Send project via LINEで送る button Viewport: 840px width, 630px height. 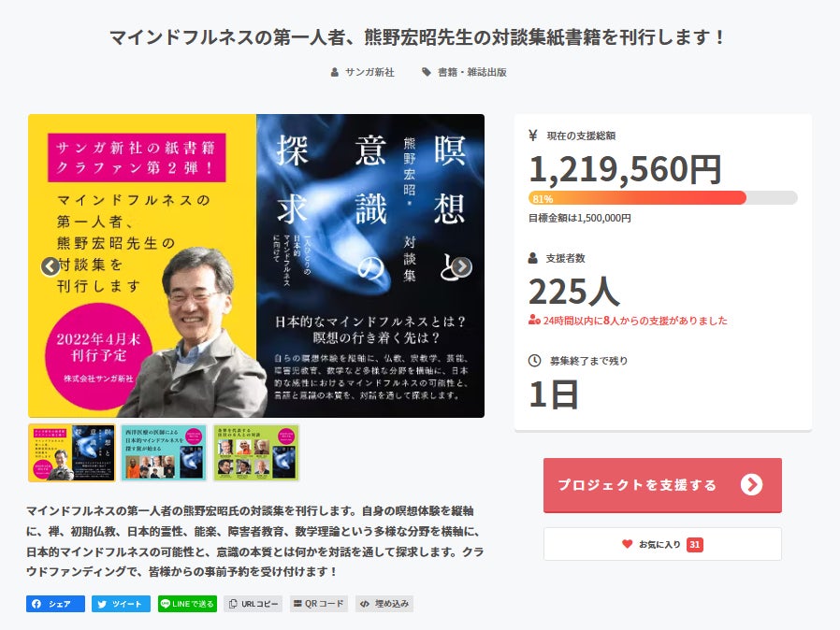click(187, 604)
